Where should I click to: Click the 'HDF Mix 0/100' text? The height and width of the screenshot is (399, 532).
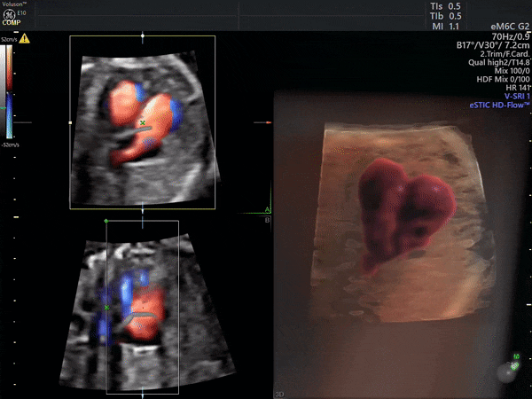(x=503, y=80)
